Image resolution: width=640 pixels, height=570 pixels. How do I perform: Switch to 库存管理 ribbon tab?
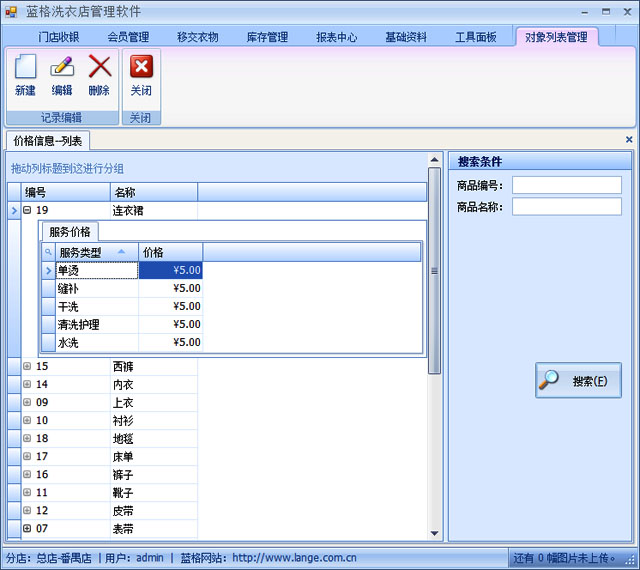267,37
